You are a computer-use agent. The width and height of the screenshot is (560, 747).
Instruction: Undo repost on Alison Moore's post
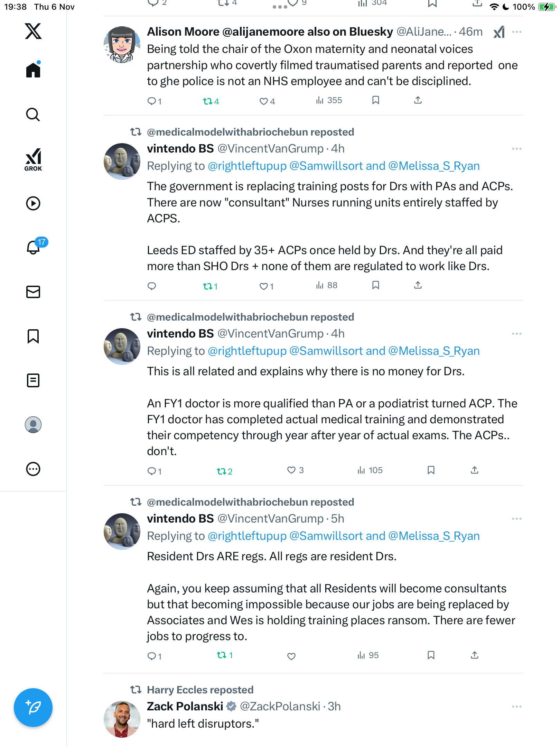click(208, 101)
